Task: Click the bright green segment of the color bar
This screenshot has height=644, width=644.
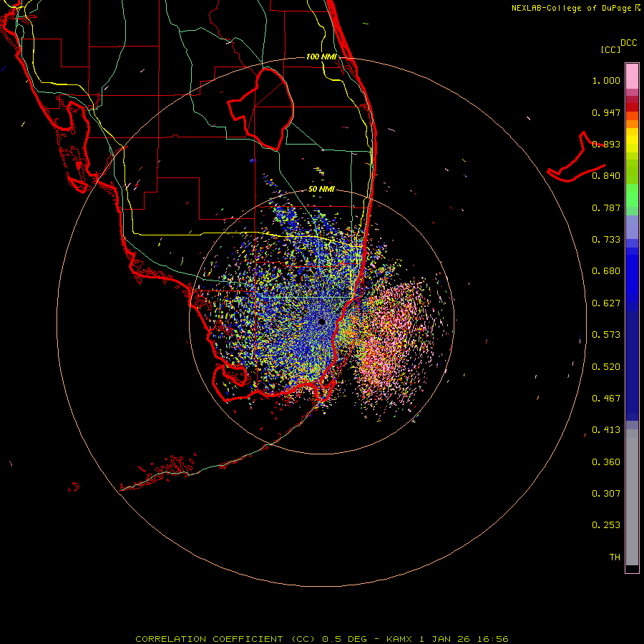Action: tap(632, 195)
